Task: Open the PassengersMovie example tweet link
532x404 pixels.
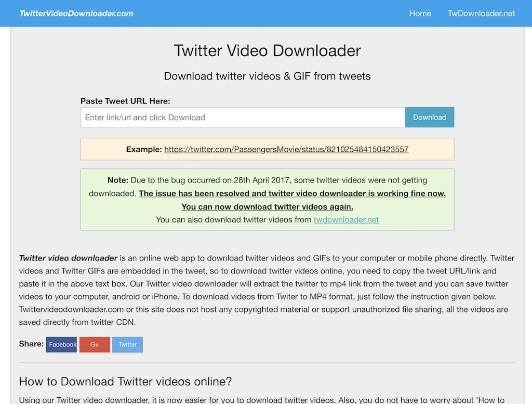Action: coord(286,149)
